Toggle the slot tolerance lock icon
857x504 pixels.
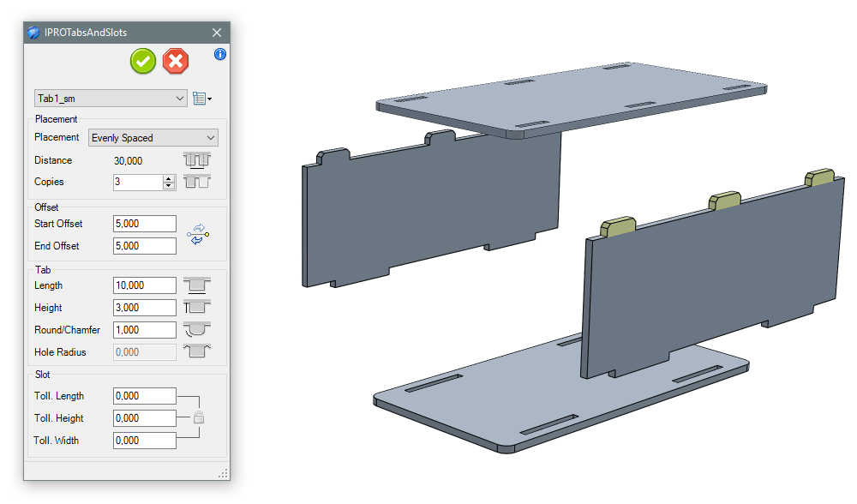[x=199, y=417]
